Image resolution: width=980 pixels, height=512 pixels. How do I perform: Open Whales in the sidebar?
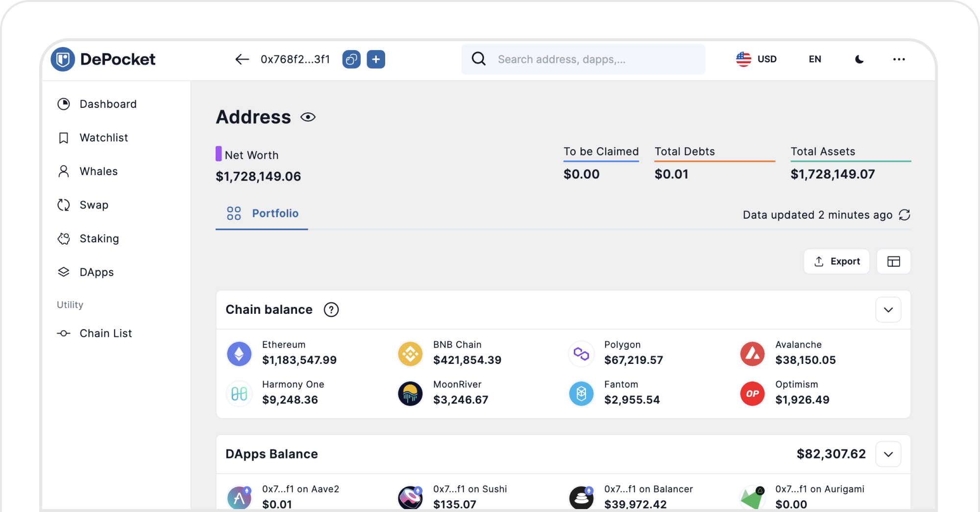pyautogui.click(x=88, y=171)
